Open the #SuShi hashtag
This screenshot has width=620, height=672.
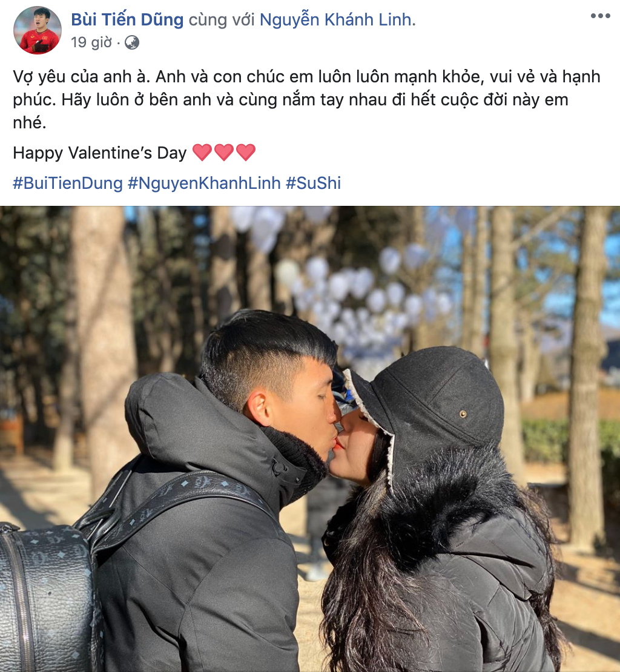click(x=313, y=183)
